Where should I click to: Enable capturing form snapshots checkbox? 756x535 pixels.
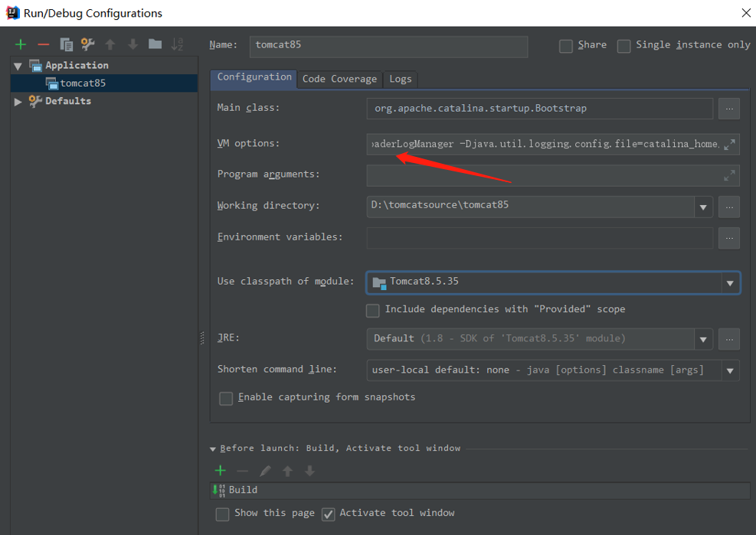click(226, 398)
